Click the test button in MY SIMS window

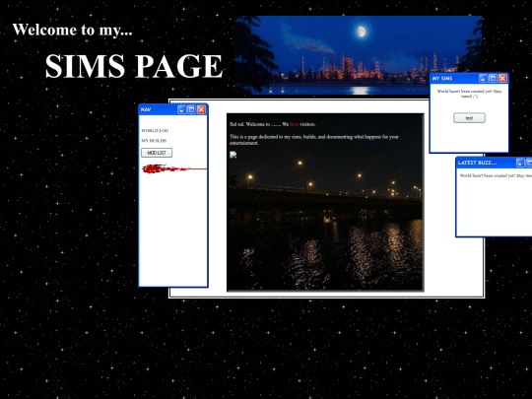[x=469, y=118]
